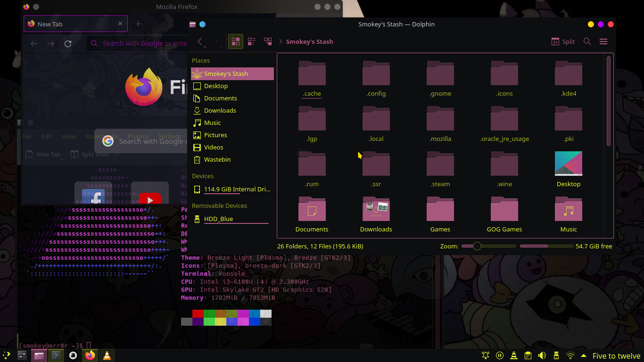The width and height of the screenshot is (644, 362).
Task: Select the .lgp folder
Action: [x=312, y=124]
